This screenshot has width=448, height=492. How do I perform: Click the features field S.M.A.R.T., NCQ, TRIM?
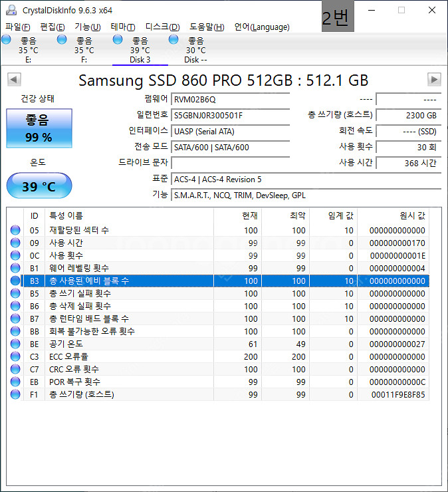[306, 195]
